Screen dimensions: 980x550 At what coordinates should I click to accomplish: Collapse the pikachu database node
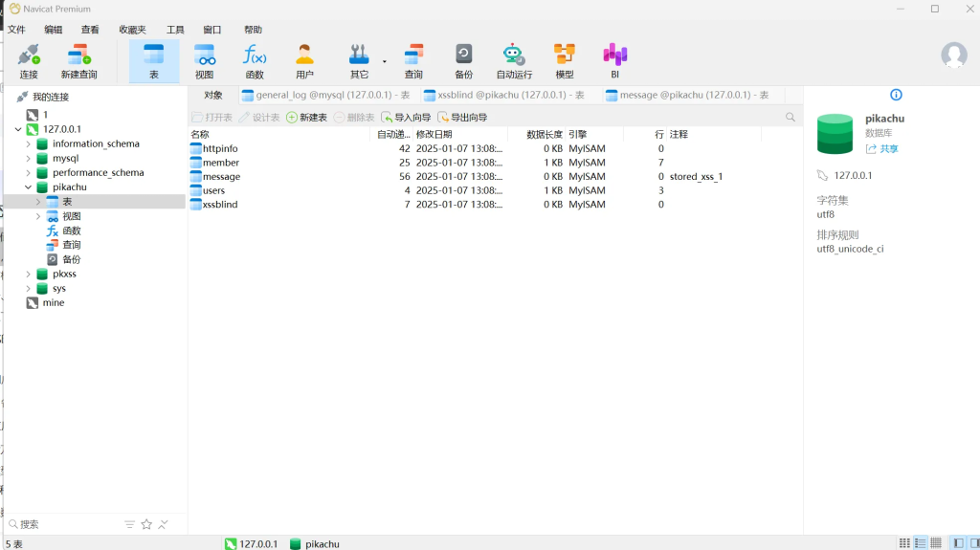pyautogui.click(x=28, y=187)
